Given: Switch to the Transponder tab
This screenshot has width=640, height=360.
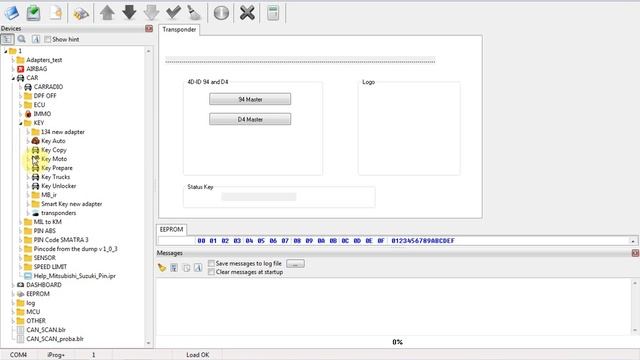Looking at the screenshot, I should pyautogui.click(x=179, y=30).
